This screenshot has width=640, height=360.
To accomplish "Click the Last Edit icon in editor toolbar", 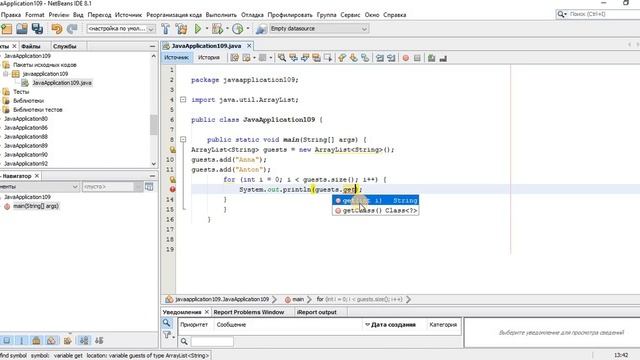I will (x=234, y=58).
